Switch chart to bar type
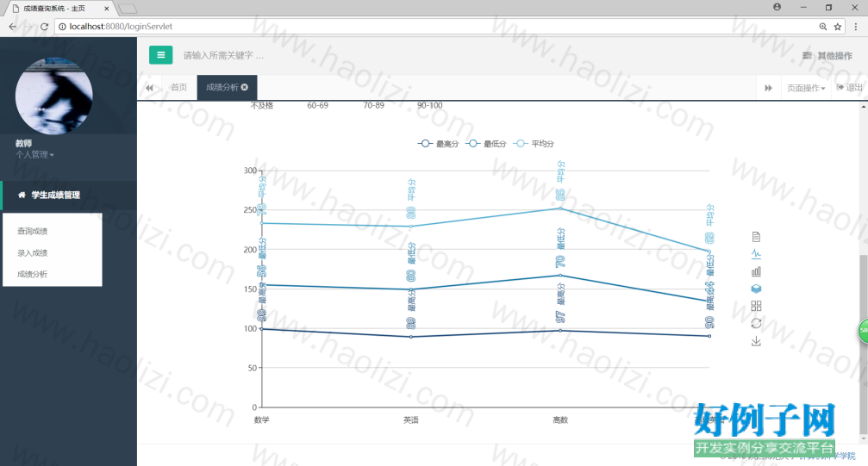This screenshot has width=868, height=466. tap(756, 271)
